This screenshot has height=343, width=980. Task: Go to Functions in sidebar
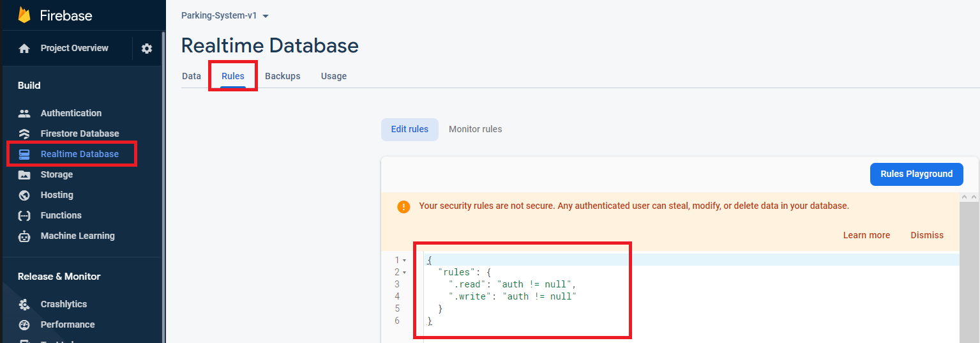[61, 215]
